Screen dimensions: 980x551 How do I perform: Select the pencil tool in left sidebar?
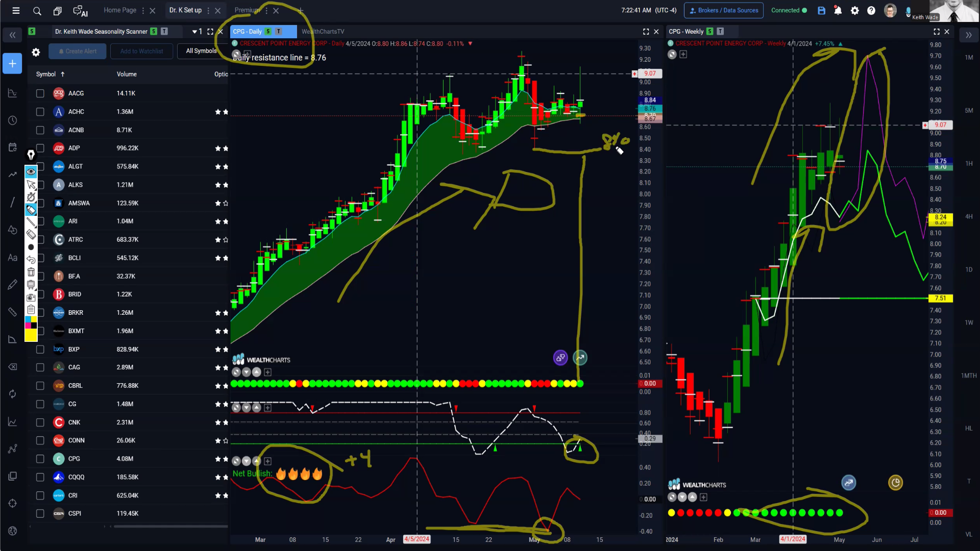pyautogui.click(x=12, y=285)
